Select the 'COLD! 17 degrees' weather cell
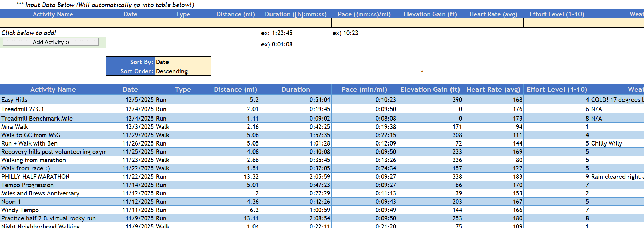The height and width of the screenshot is (228, 644). [617, 99]
